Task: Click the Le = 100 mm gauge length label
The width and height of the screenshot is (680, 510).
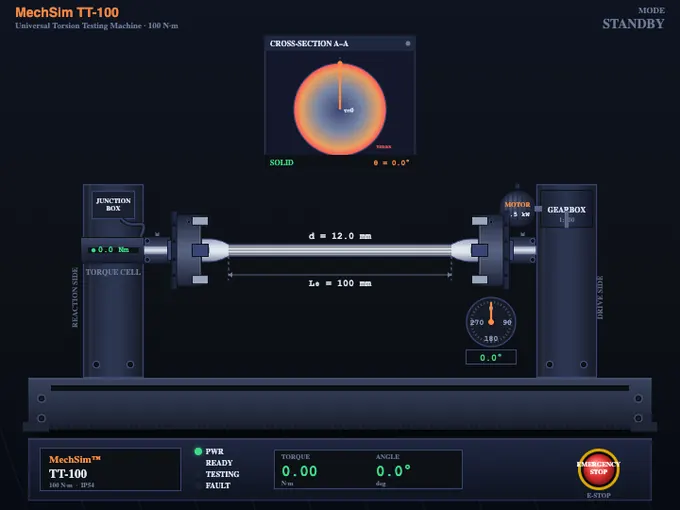Action: (340, 283)
